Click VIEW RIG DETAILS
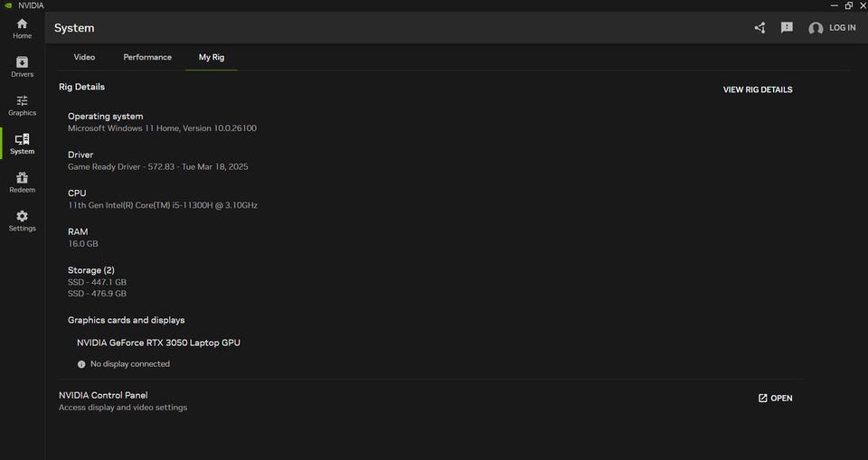Image resolution: width=868 pixels, height=460 pixels. click(758, 89)
